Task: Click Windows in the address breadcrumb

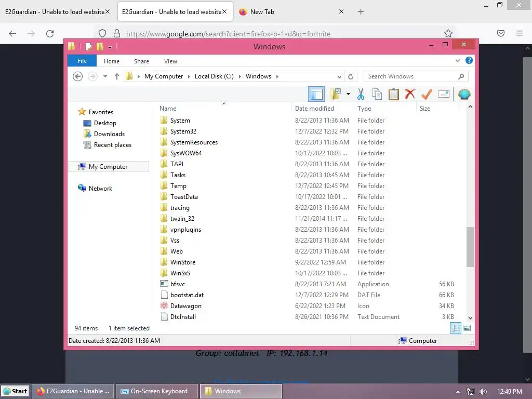Action: coord(258,76)
